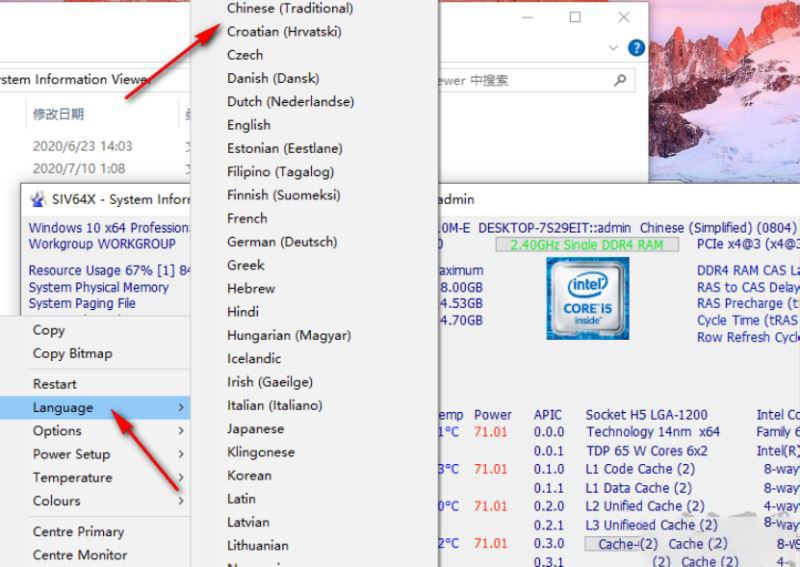Screen dimensions: 800x567
Task: Click L1 Code Cache (2) text
Action: [640, 469]
